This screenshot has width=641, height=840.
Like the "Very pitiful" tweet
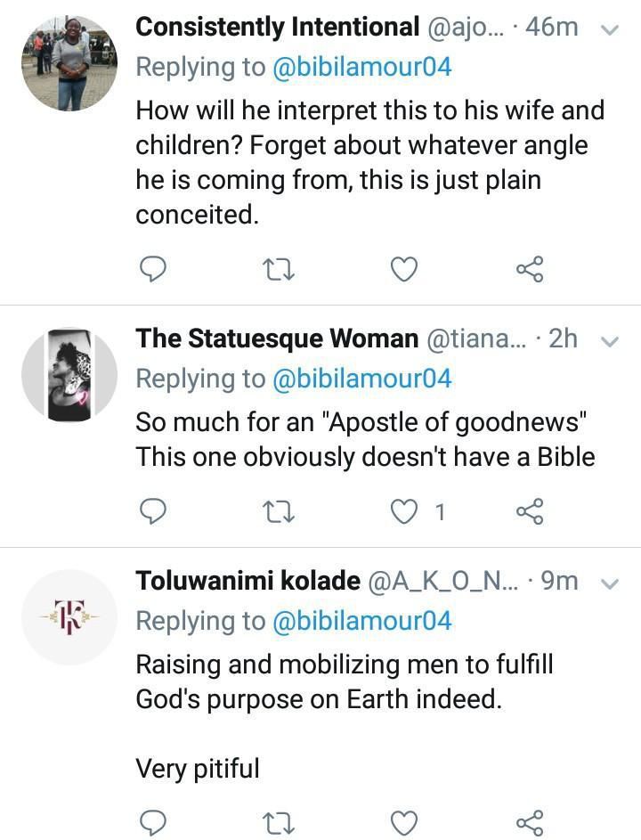coord(405,821)
